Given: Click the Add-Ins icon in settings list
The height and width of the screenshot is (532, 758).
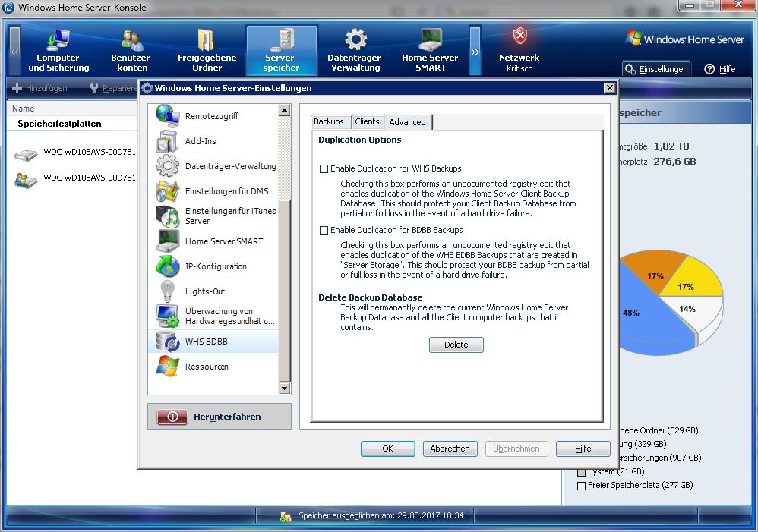Looking at the screenshot, I should point(167,141).
